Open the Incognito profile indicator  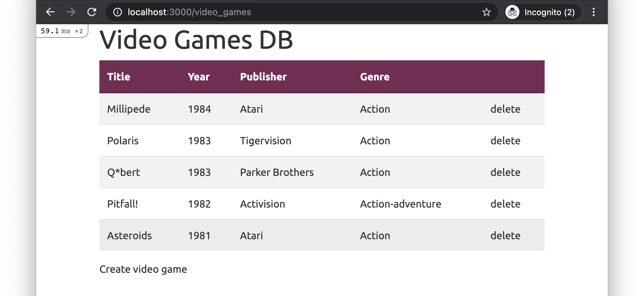pyautogui.click(x=543, y=12)
